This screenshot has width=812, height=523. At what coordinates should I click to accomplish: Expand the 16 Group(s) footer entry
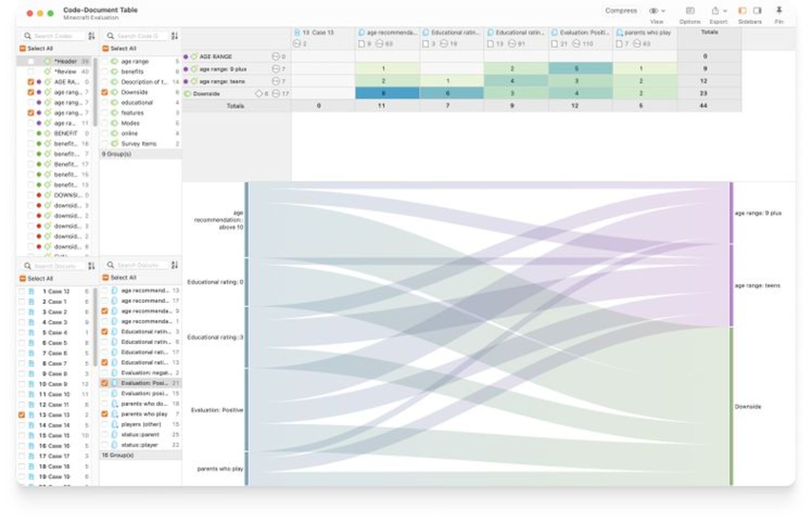[118, 455]
